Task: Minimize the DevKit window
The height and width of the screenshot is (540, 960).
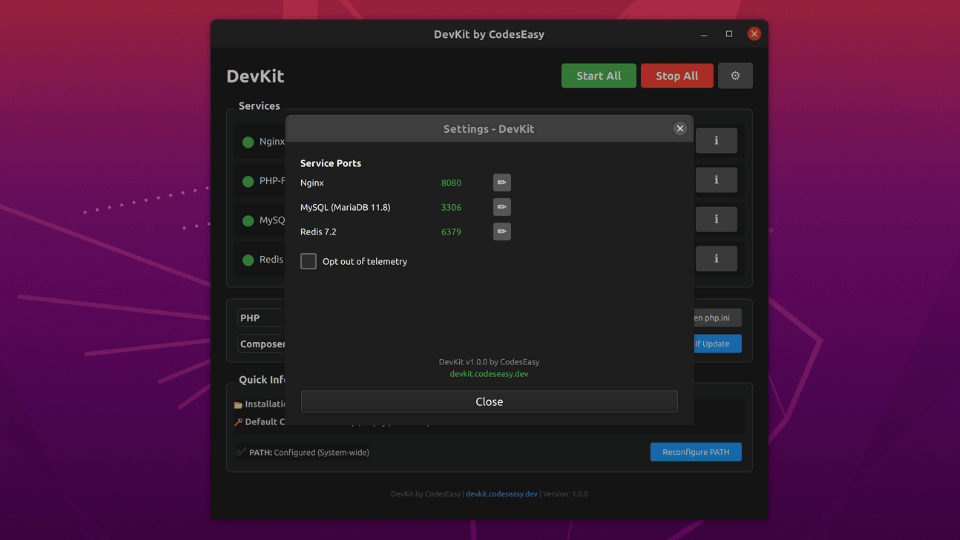Action: click(704, 34)
